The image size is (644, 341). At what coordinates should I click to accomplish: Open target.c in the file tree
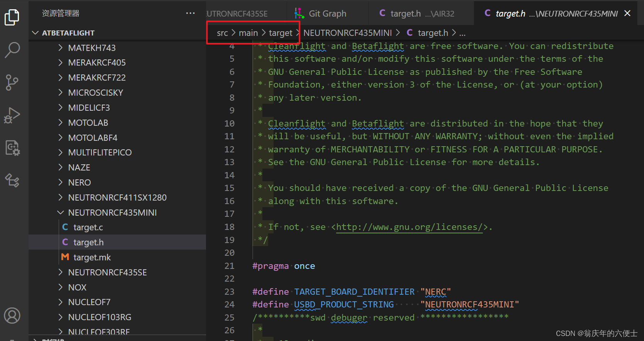(x=117, y=227)
